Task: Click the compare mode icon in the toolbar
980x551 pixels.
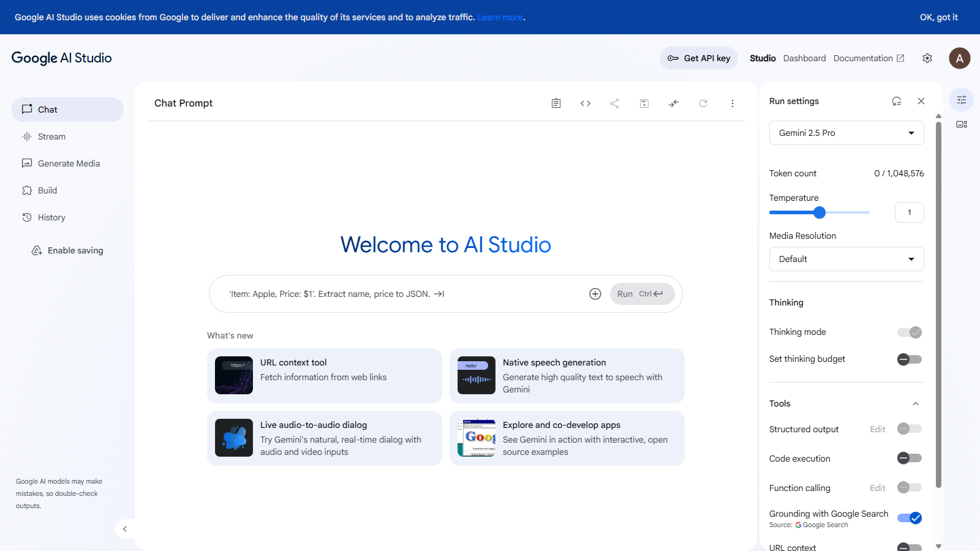Action: coord(673,103)
